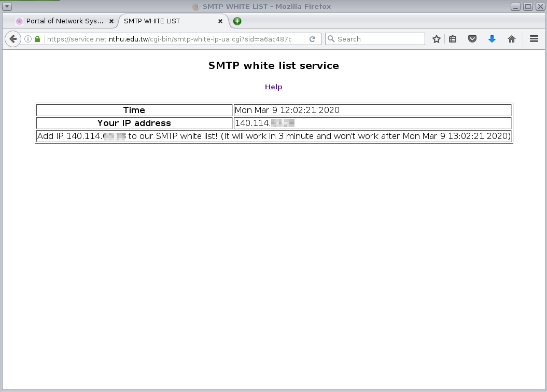Show bookmarks list icon
This screenshot has width=547, height=392.
click(453, 39)
